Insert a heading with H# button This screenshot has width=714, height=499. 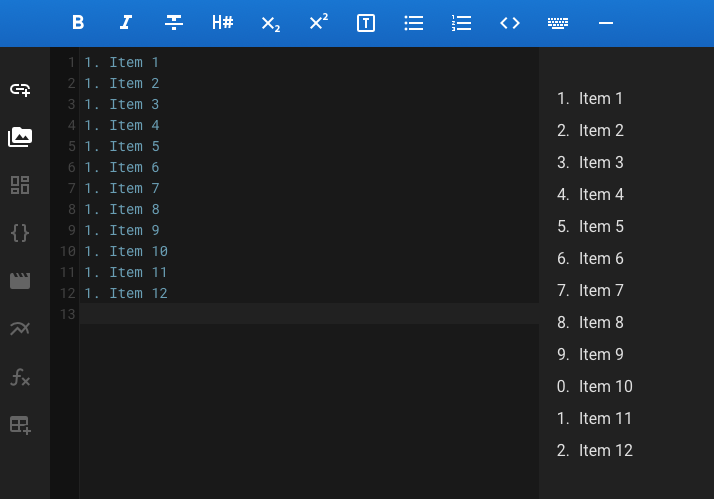[223, 22]
